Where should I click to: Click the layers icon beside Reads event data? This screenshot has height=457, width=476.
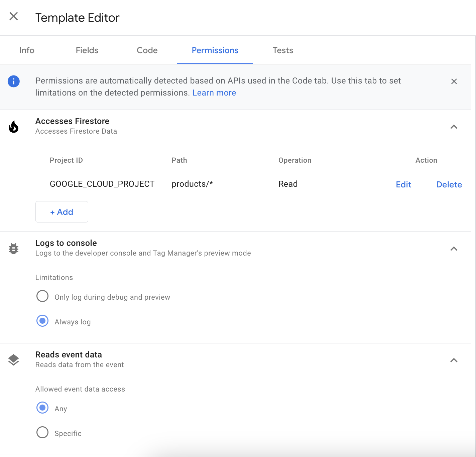point(14,360)
